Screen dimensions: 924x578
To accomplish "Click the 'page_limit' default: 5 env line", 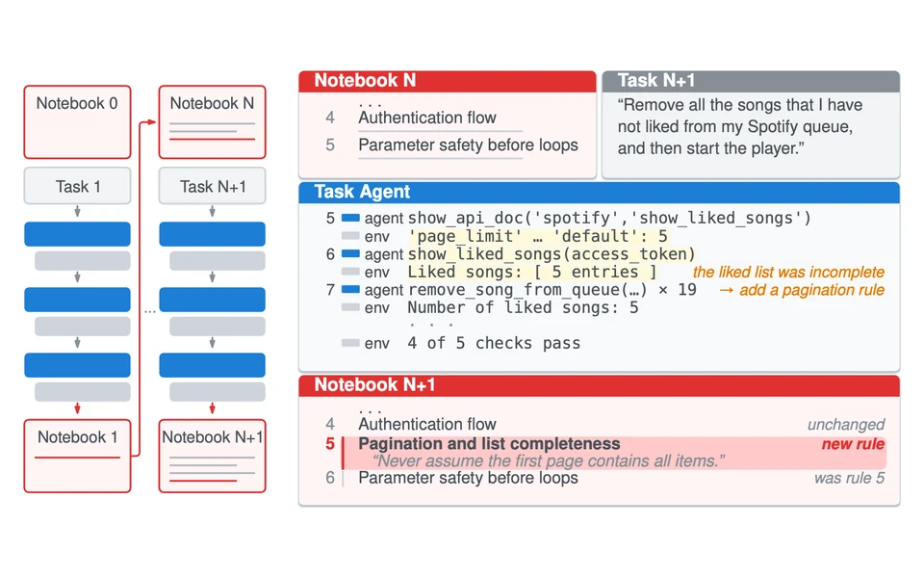I will pos(537,237).
